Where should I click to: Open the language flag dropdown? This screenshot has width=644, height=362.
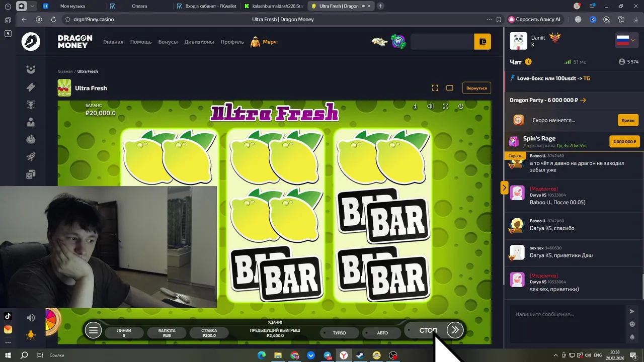pos(626,41)
